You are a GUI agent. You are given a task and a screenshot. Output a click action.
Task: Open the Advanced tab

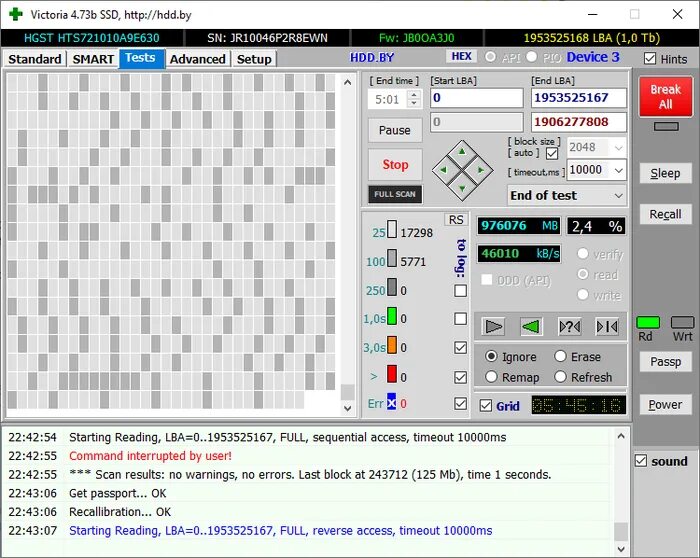coord(197,59)
